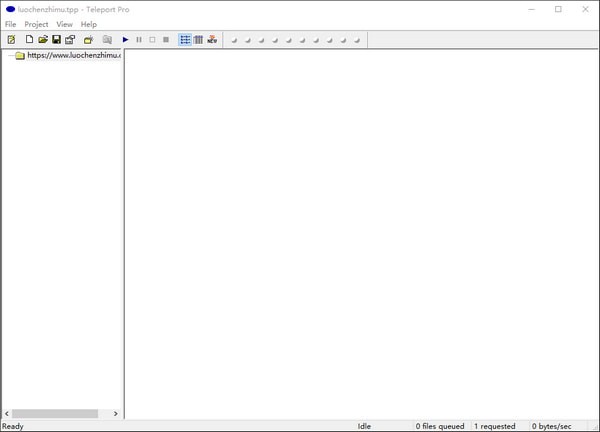Create a new project file
Image resolution: width=600 pixels, height=432 pixels.
(x=29, y=40)
